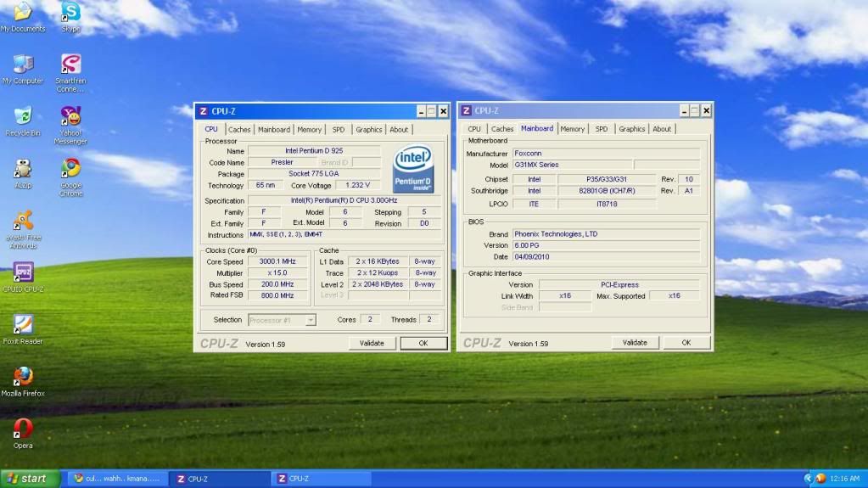Open the Skype desktop shortcut
The image size is (868, 488).
coord(71,17)
